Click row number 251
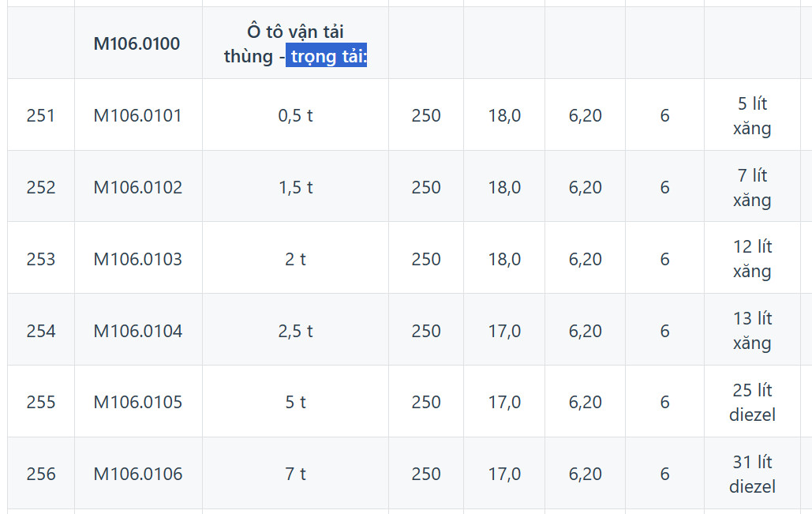This screenshot has height=514, width=812. click(41, 115)
